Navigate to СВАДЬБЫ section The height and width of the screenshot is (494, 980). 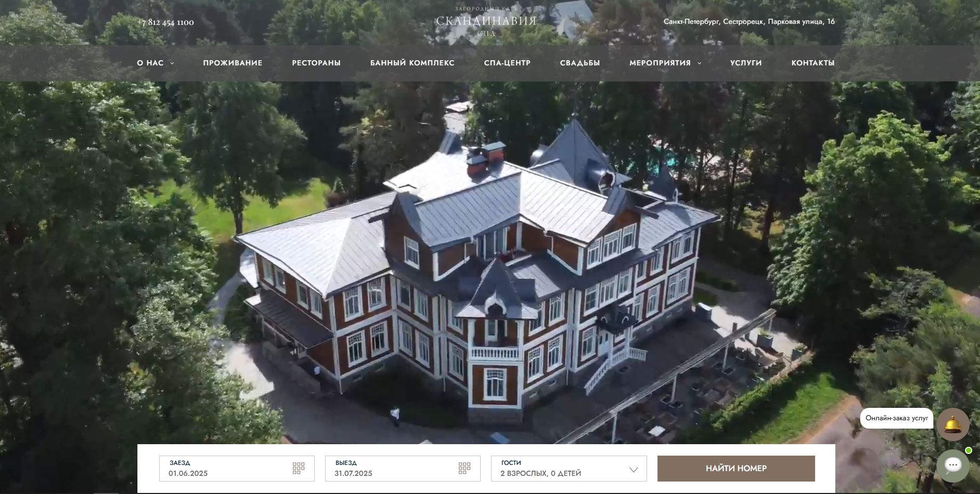pyautogui.click(x=580, y=63)
